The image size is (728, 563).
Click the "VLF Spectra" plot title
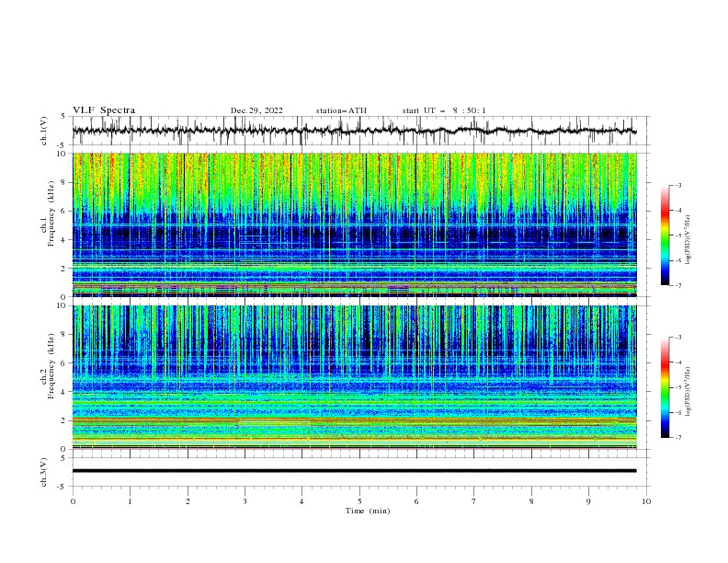click(x=104, y=110)
